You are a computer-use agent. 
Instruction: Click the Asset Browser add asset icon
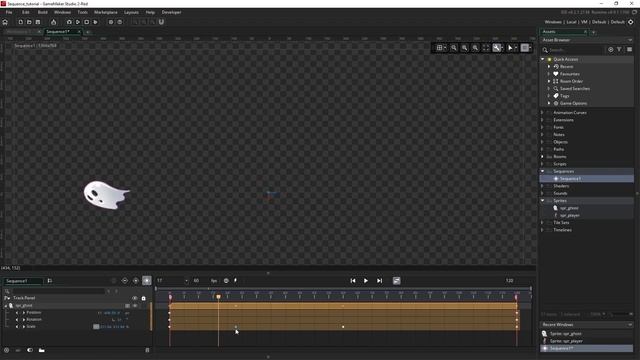point(611,49)
